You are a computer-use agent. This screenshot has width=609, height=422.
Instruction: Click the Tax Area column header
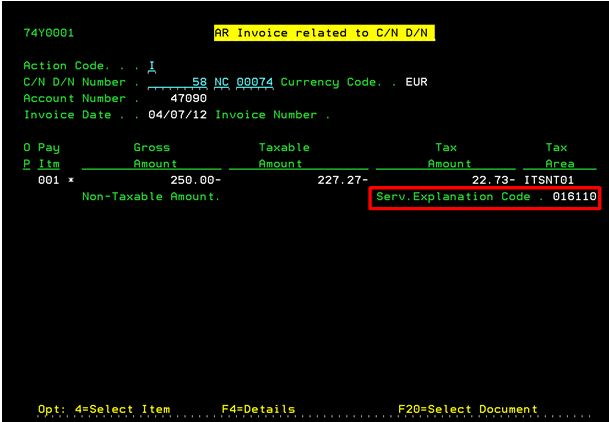click(x=560, y=155)
